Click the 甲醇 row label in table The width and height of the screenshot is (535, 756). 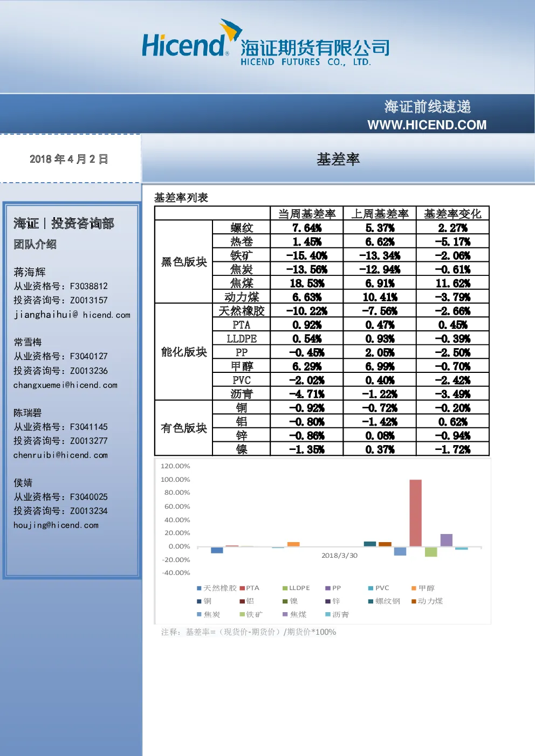click(x=242, y=366)
